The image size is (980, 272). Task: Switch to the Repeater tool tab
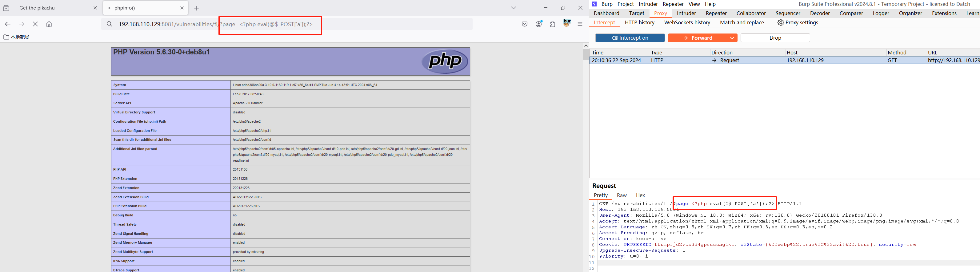coord(716,13)
